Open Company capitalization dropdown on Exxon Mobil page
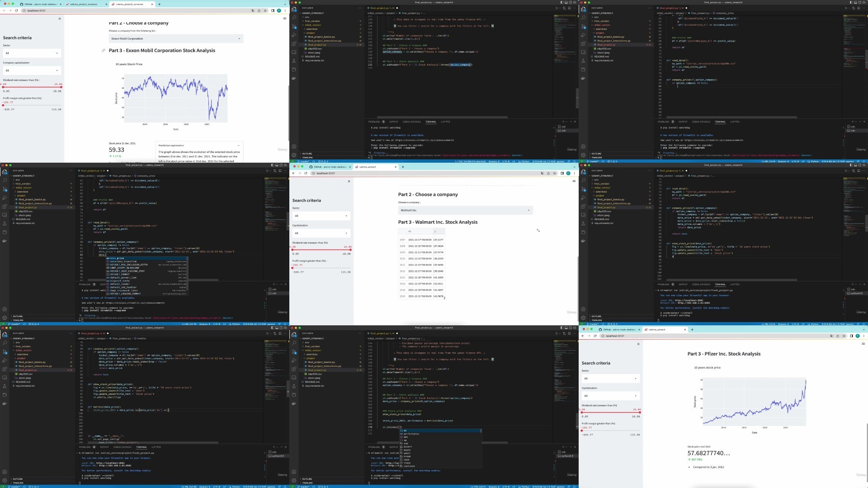This screenshot has height=488, width=868. coord(32,70)
